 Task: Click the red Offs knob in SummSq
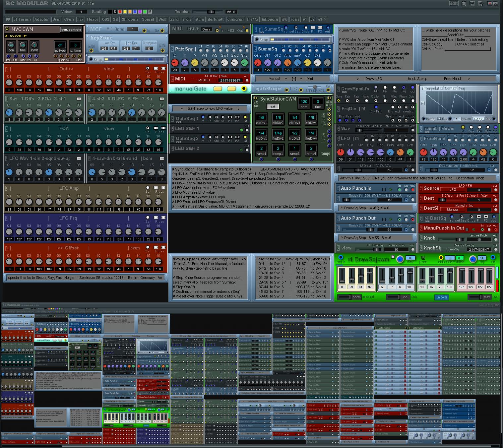click(258, 63)
